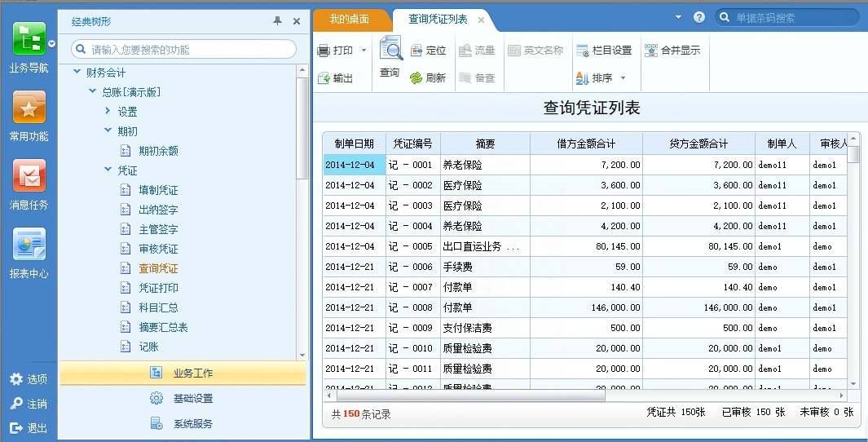Click 合并显示 toolbar button

click(x=672, y=51)
